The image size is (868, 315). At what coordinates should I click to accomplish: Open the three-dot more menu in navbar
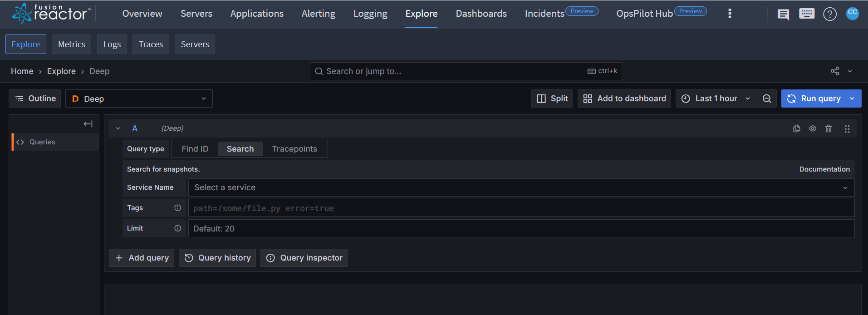point(730,14)
